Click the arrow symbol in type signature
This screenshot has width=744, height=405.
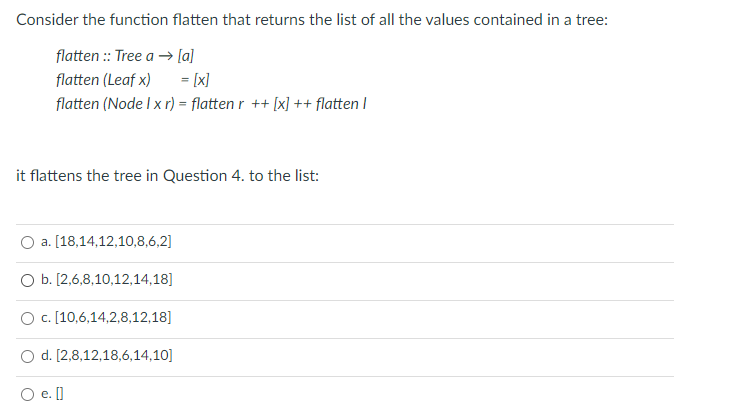tap(165, 56)
